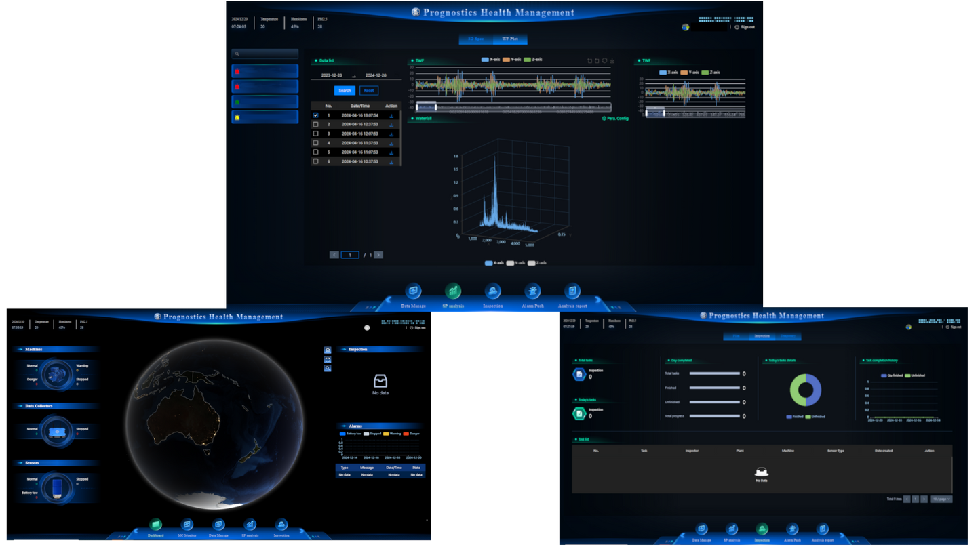Image resolution: width=980 pixels, height=551 pixels.
Task: Click the page number input field
Action: coord(351,254)
